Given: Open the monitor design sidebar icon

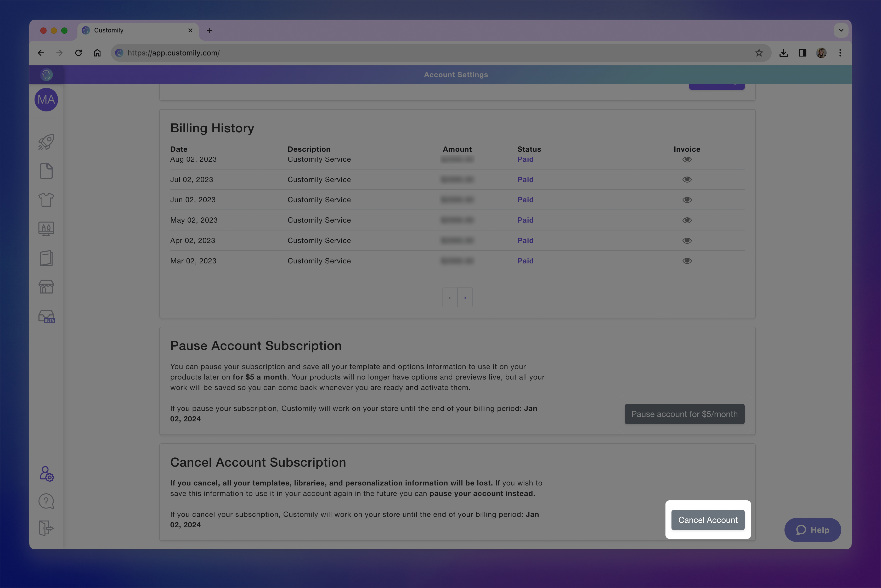Looking at the screenshot, I should pos(46,228).
